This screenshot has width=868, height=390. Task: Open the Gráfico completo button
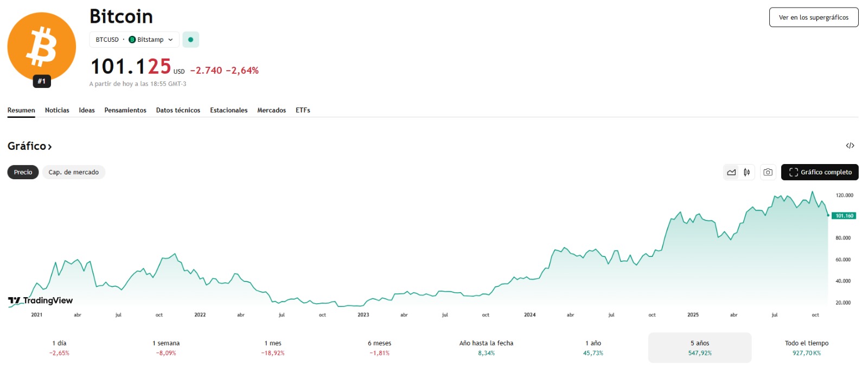tap(819, 172)
